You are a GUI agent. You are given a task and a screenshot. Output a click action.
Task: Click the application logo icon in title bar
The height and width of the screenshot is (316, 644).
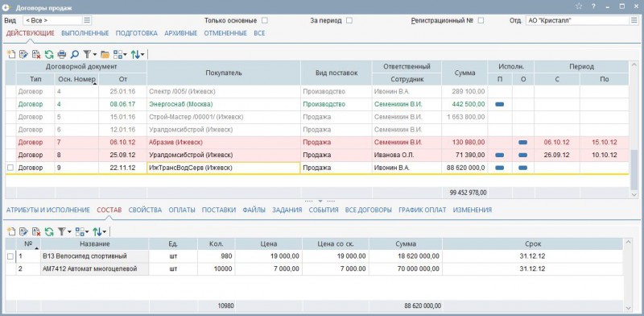(x=6, y=6)
